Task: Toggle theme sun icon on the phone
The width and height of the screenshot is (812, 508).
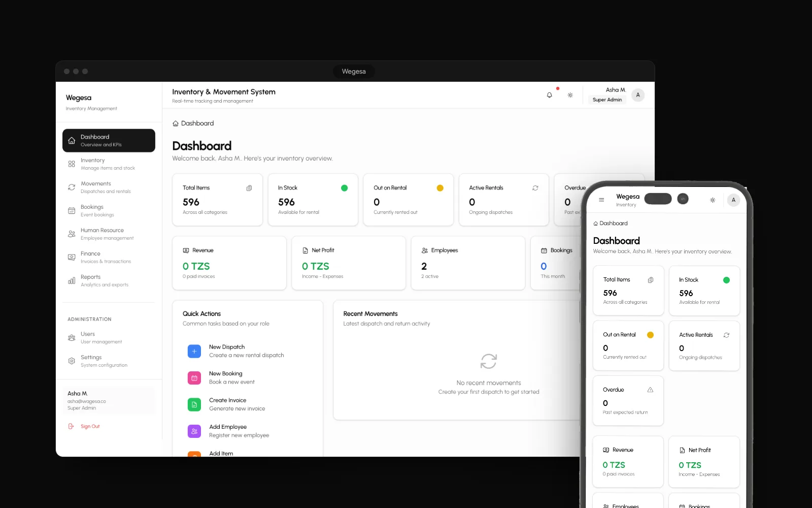Action: [x=713, y=200]
